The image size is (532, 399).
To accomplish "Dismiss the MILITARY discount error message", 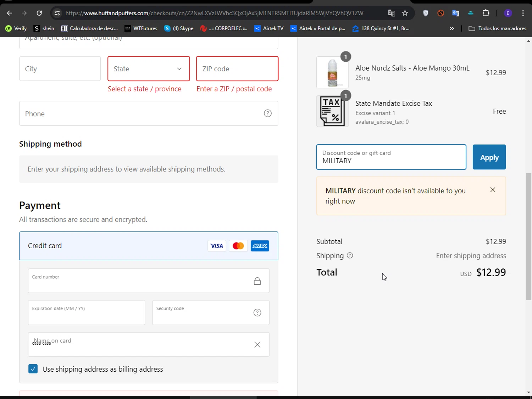I will 493,190.
